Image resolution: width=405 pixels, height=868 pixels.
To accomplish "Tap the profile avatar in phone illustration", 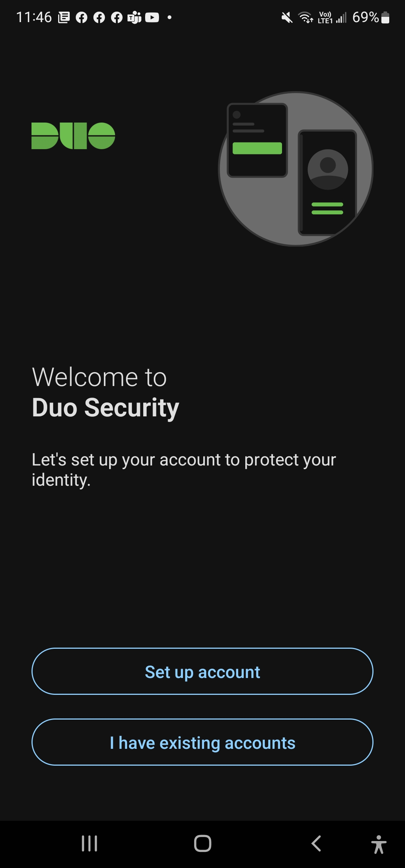I will [328, 169].
